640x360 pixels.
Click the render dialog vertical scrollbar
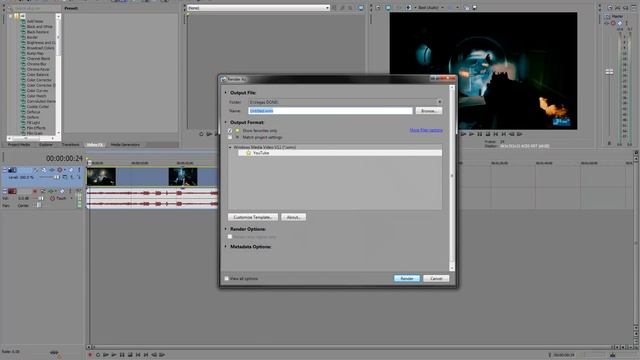tap(452, 178)
